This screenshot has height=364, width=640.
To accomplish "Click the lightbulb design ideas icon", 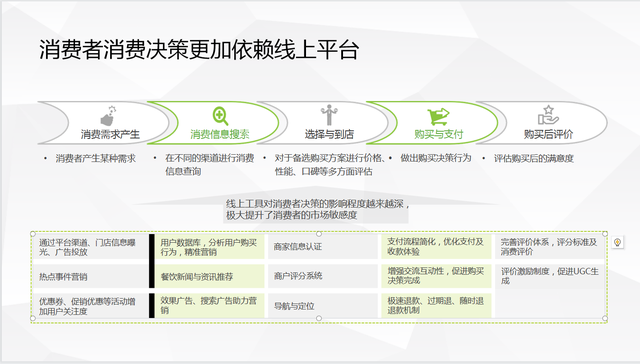I will (x=618, y=242).
